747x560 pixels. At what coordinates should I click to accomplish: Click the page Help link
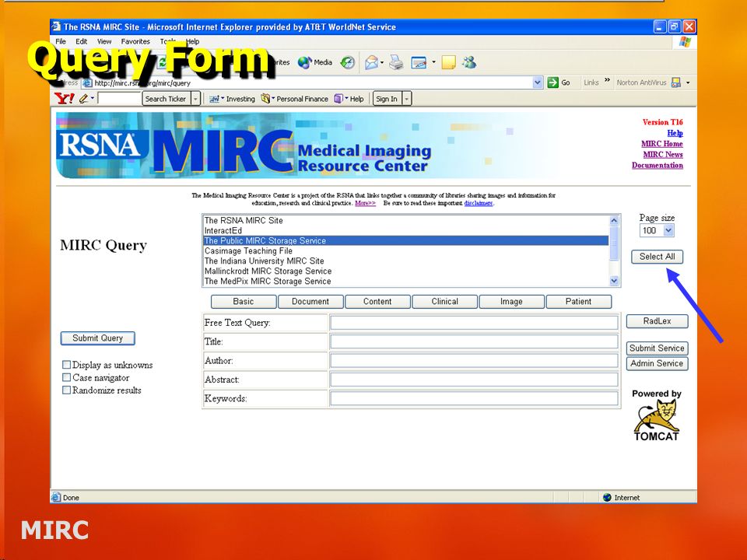click(x=675, y=133)
